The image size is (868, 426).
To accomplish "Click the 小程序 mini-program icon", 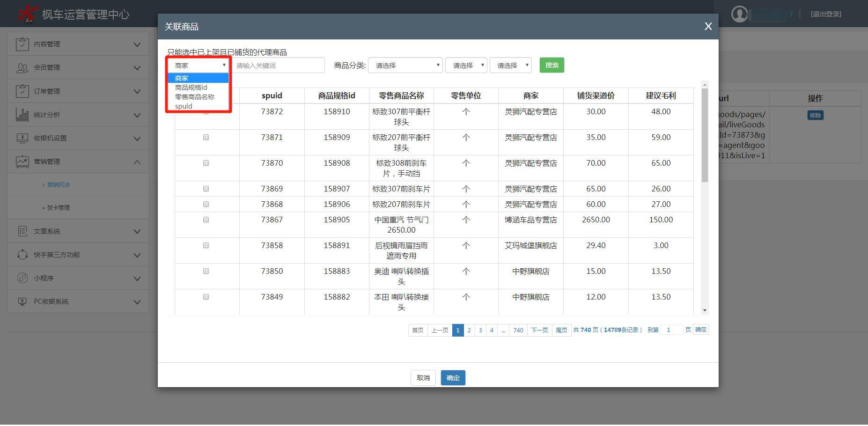I will (22, 278).
